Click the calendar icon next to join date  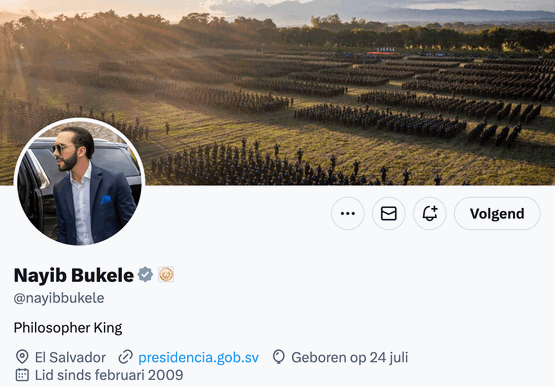pos(22,375)
